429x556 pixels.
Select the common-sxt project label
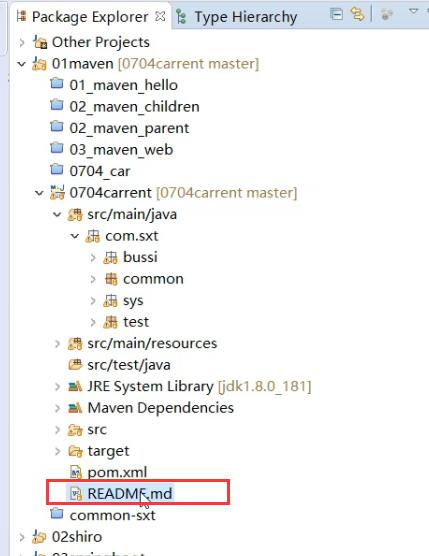point(112,516)
